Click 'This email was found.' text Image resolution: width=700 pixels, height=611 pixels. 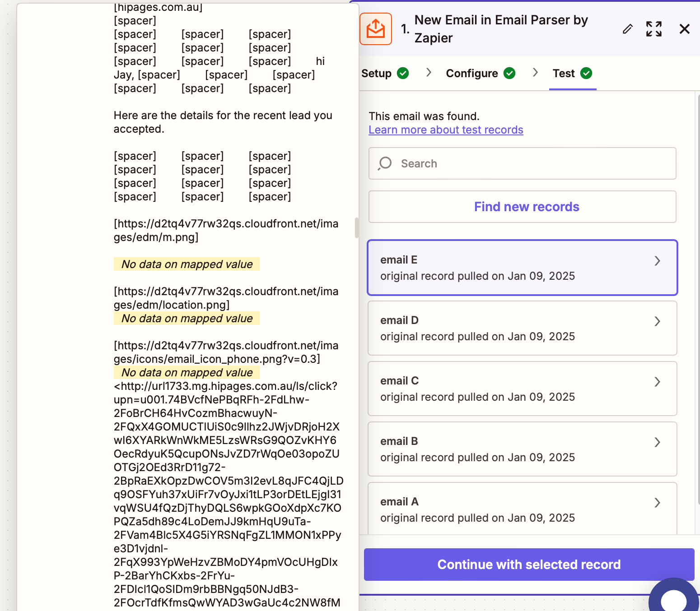tap(424, 116)
